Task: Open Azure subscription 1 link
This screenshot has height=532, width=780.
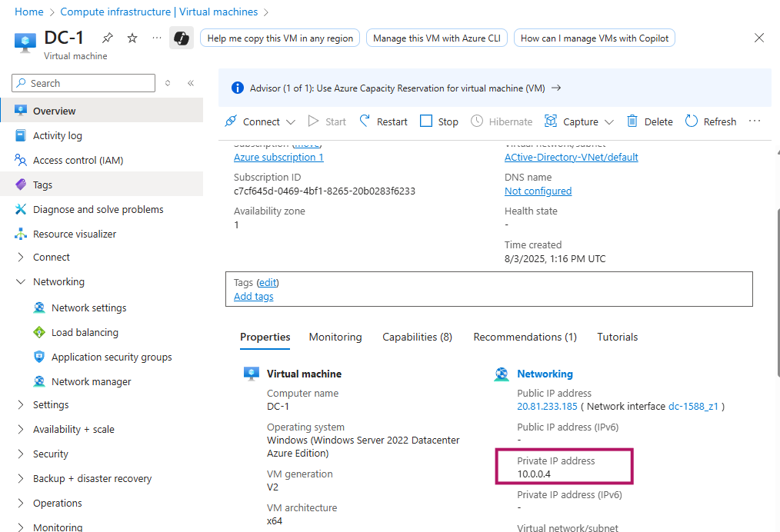Action: click(278, 157)
